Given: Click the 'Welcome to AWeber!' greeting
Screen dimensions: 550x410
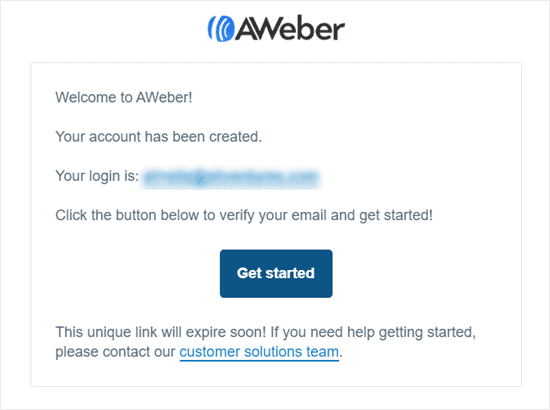Looking at the screenshot, I should tap(124, 98).
